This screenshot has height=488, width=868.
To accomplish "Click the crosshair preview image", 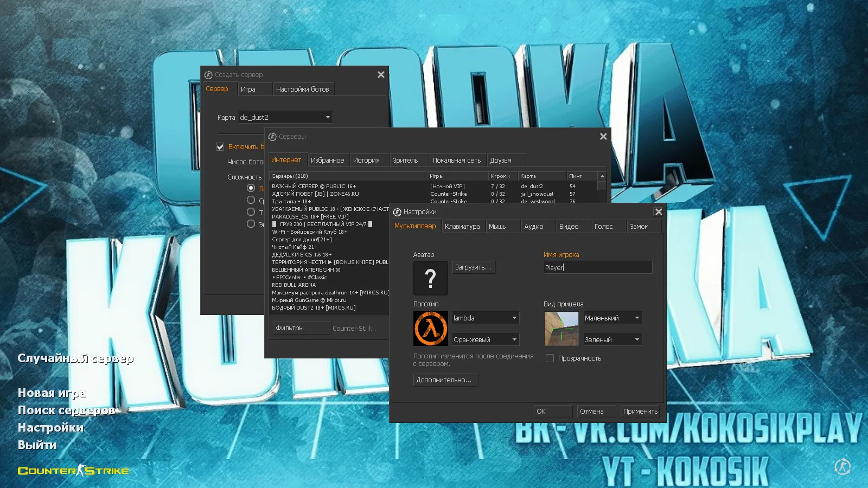I will pyautogui.click(x=561, y=329).
